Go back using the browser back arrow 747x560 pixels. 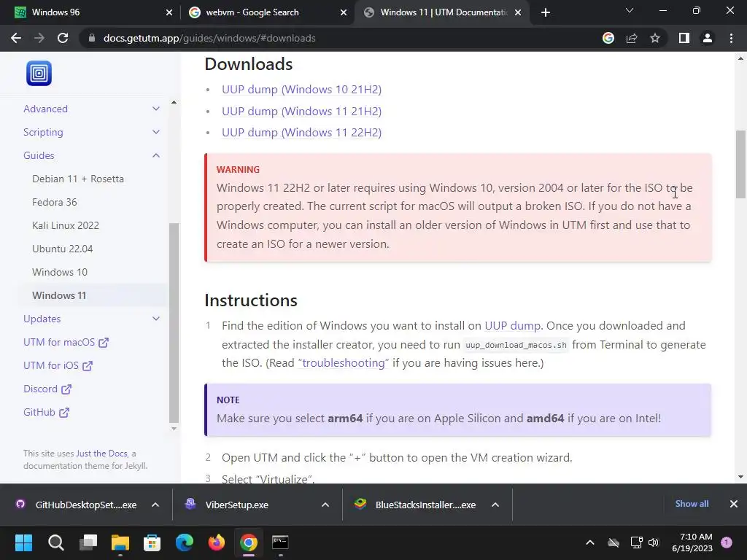(16, 38)
